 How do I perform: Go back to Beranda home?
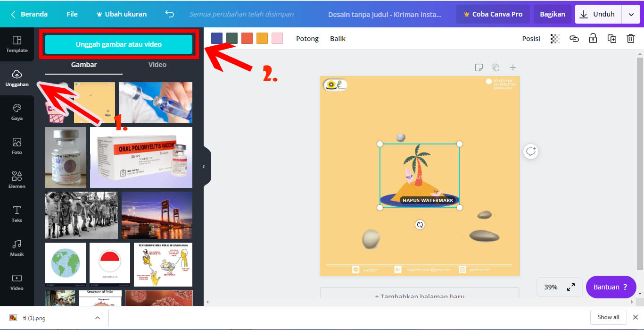click(x=29, y=14)
